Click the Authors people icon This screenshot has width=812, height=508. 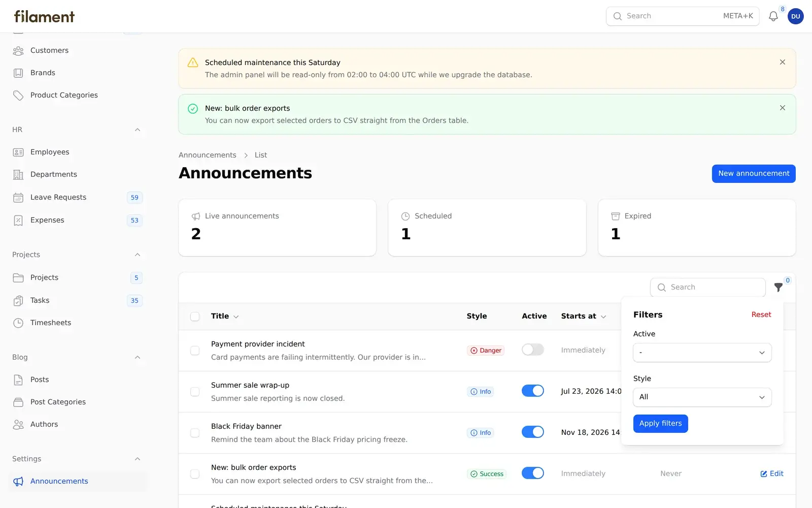pos(18,425)
